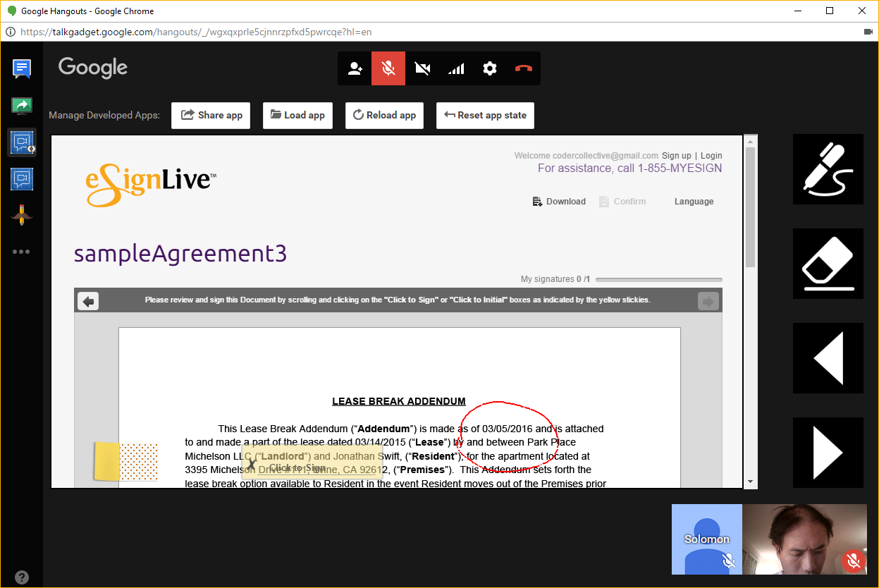Toggle the camera off button
879x588 pixels.
click(x=422, y=68)
